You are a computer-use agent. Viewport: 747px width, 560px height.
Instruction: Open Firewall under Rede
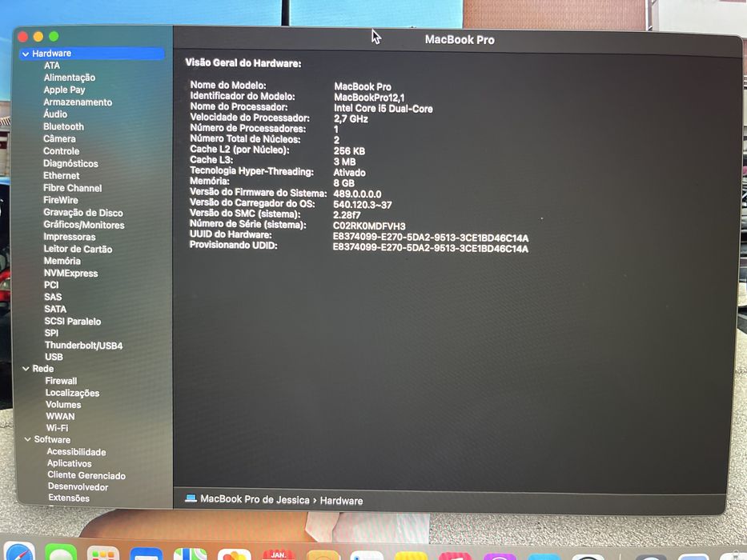click(61, 381)
